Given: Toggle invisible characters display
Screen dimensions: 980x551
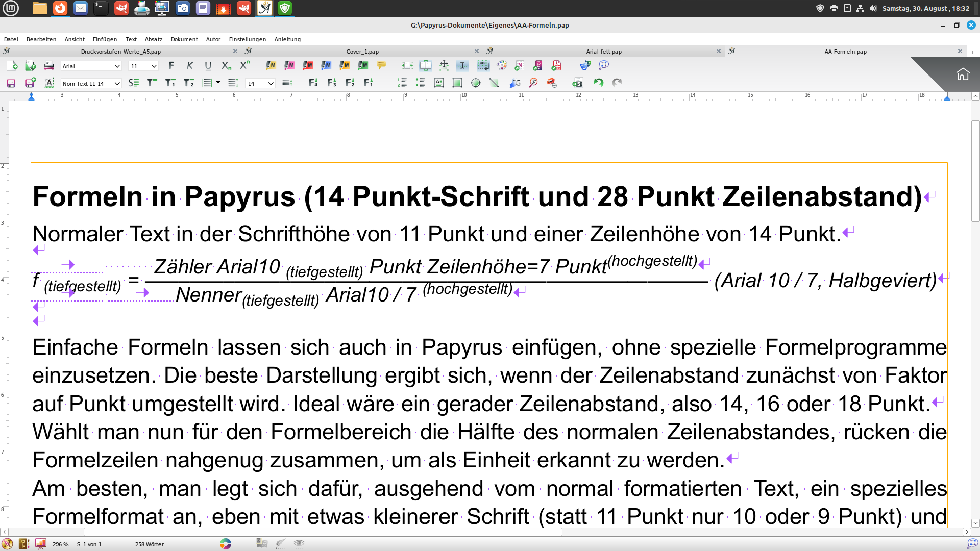Looking at the screenshot, I should tap(483, 65).
